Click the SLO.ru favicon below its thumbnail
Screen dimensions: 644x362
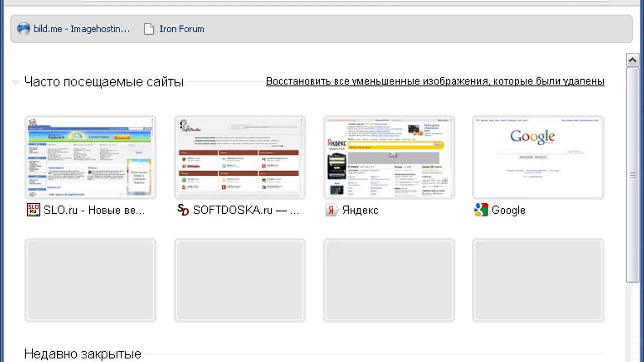pos(33,210)
